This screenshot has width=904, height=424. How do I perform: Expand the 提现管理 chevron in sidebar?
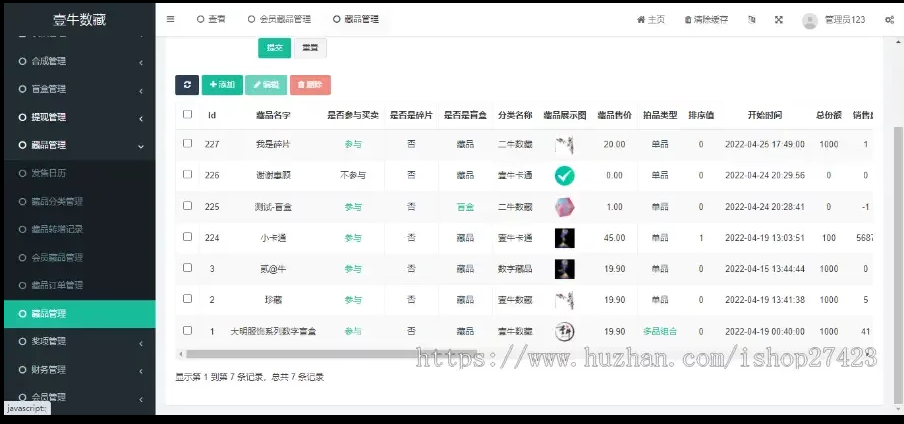141,118
